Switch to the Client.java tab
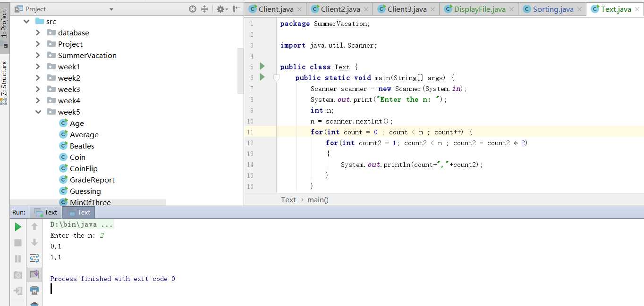644x306 pixels. pyautogui.click(x=275, y=9)
